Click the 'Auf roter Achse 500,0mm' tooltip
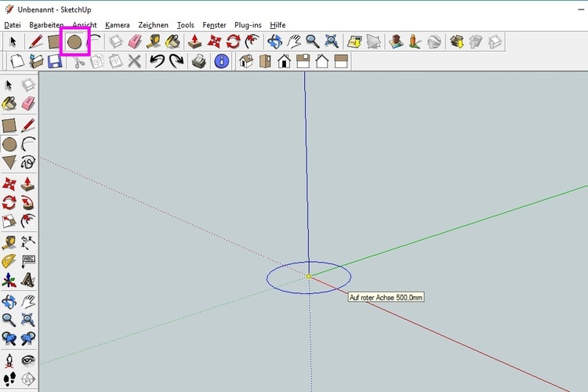Screen dimensions: 588x392 [387, 297]
